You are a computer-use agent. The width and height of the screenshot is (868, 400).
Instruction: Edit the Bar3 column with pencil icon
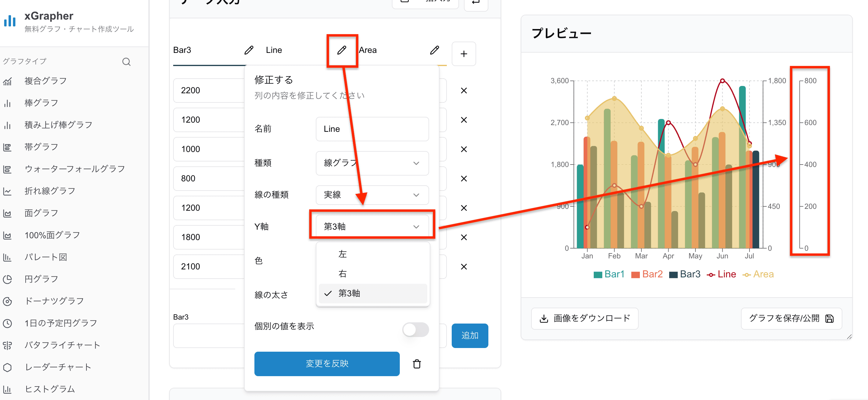click(249, 50)
